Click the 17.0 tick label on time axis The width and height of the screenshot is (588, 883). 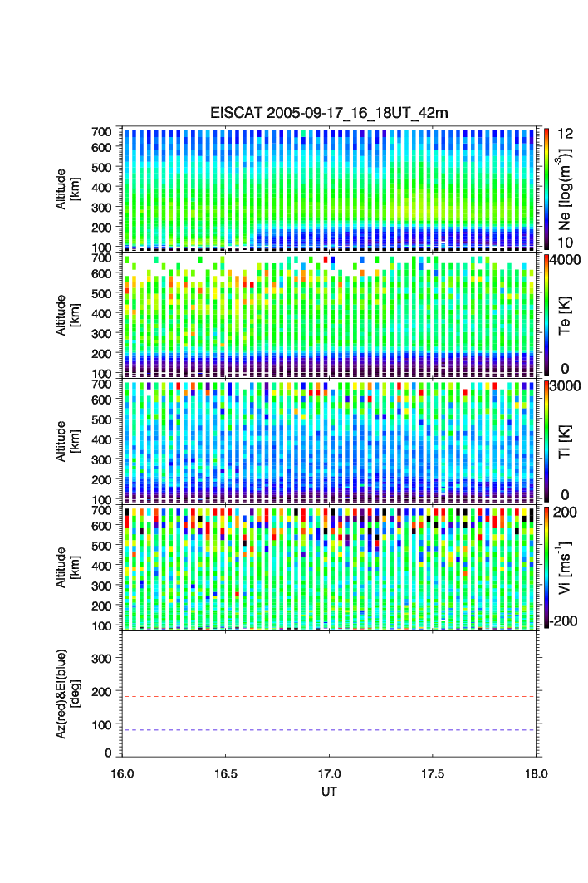[330, 773]
